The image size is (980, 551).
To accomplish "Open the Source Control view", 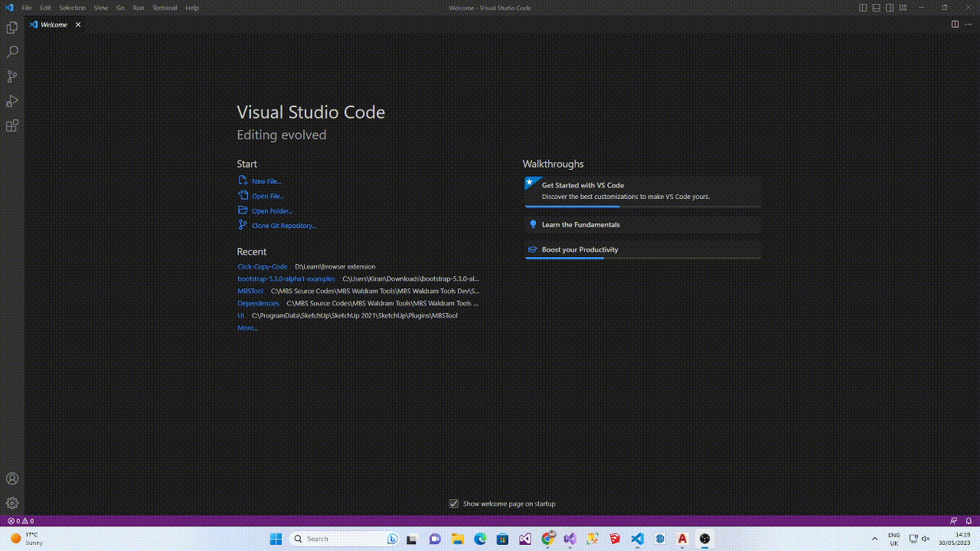I will point(12,77).
